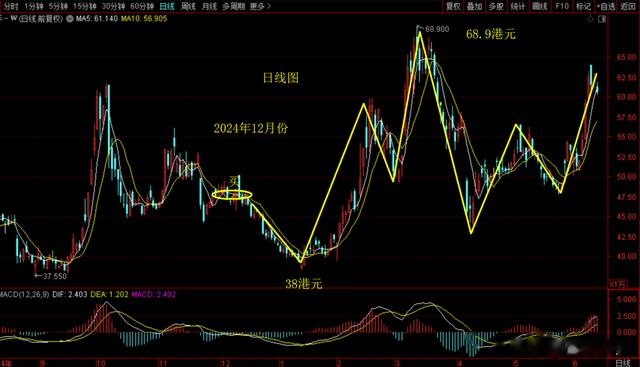Switch to the 60分钟 tab
The width and height of the screenshot is (640, 367).
point(142,6)
